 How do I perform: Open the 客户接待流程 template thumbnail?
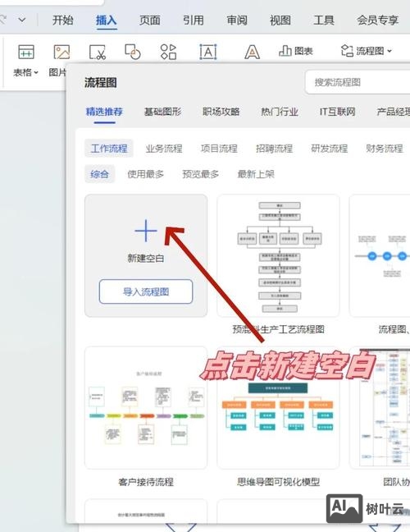[x=146, y=408]
